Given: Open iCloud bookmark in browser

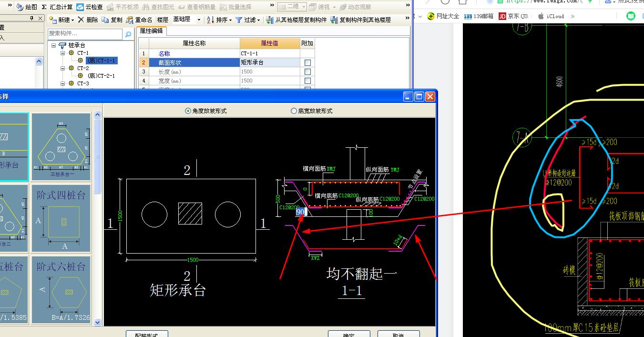Looking at the screenshot, I should coord(551,16).
